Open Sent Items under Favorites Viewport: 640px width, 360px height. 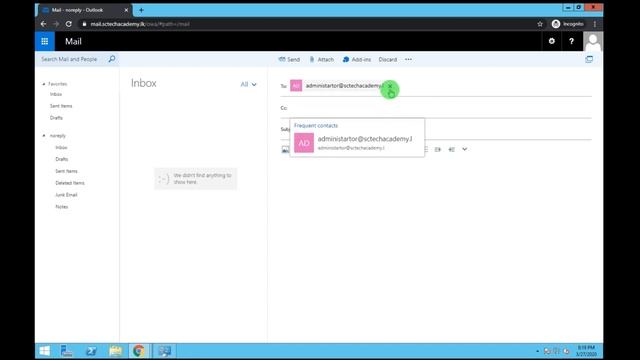click(61, 106)
